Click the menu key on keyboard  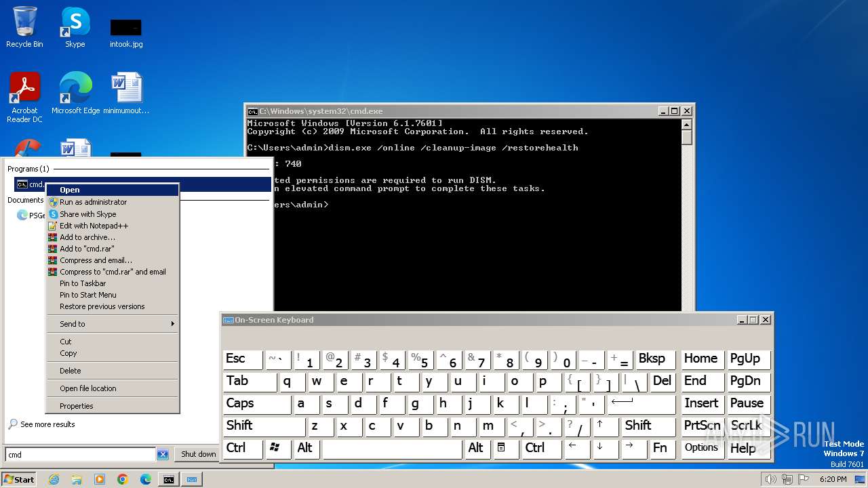(505, 449)
